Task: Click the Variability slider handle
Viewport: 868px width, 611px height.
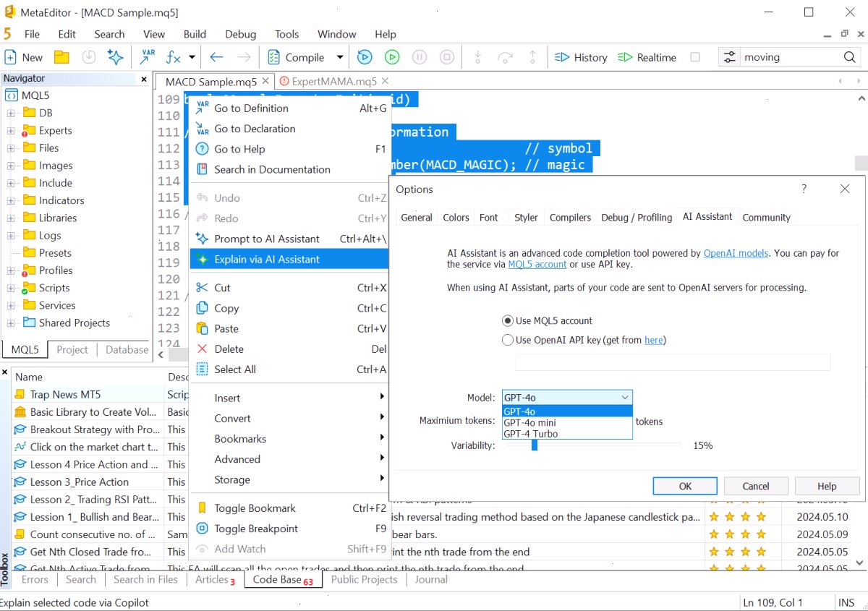Action: click(535, 445)
